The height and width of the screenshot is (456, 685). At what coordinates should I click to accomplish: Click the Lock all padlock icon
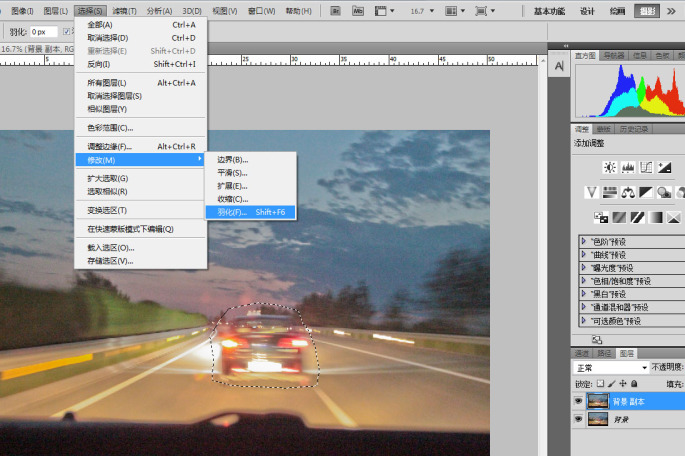pos(634,383)
